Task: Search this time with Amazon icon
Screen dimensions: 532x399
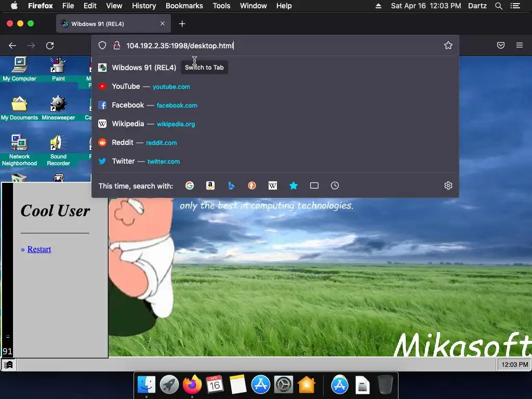Action: pos(210,185)
